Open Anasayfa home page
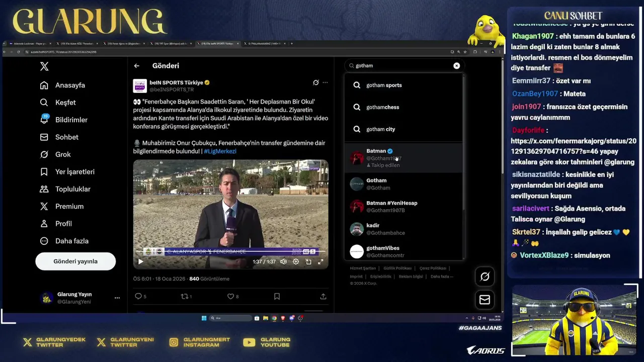This screenshot has width=644, height=362. 63,85
